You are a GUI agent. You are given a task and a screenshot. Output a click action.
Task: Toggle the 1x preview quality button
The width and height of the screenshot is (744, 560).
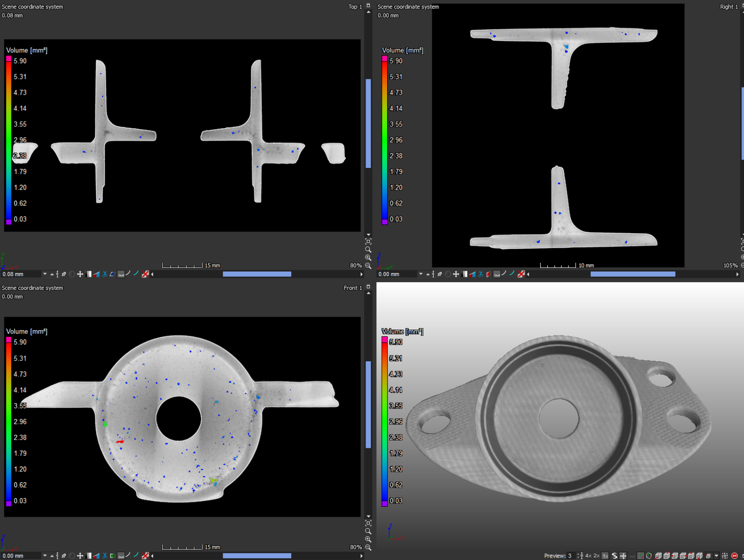coord(605,556)
